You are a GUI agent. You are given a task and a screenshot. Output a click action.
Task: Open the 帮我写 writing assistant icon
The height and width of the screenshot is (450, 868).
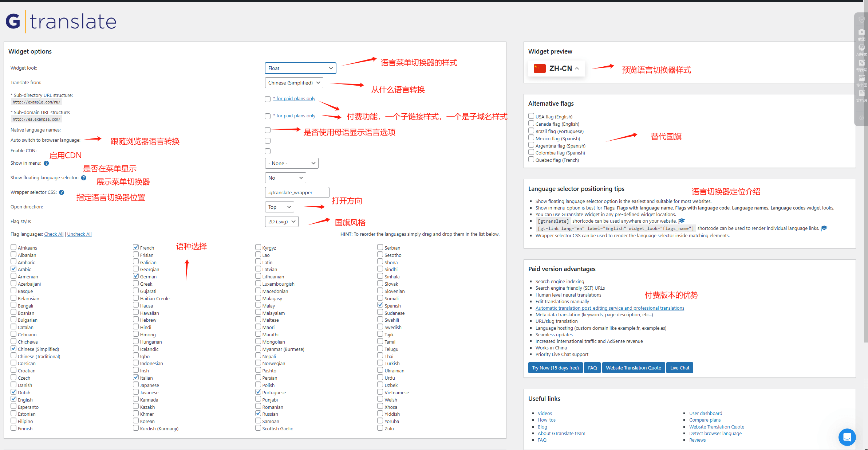coord(861,63)
